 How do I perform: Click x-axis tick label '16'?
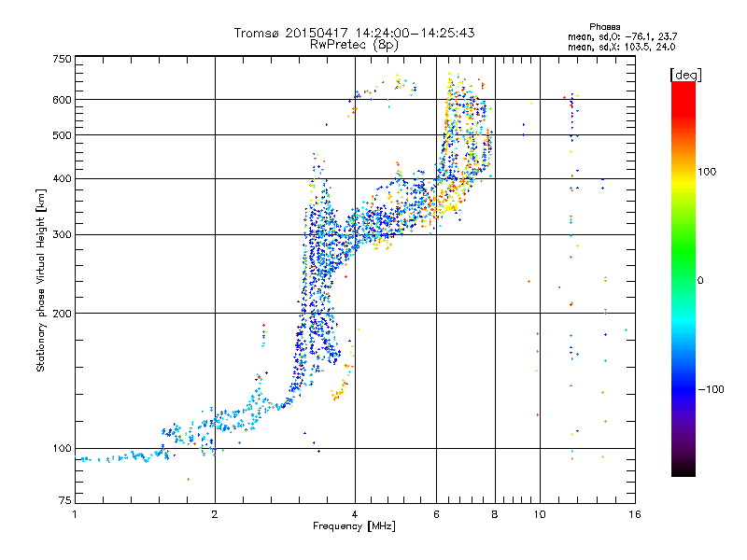635,514
